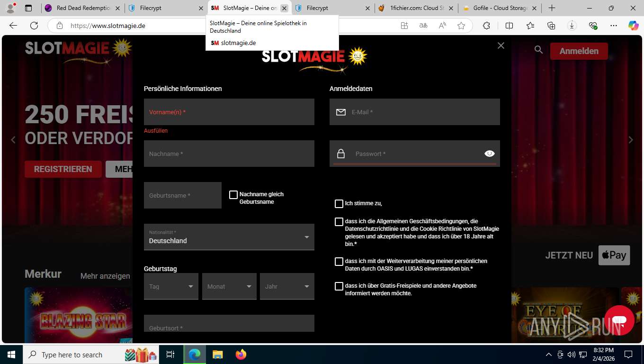This screenshot has height=364, width=644.
Task: Open File Explorer from taskbar
Action: coord(217,355)
